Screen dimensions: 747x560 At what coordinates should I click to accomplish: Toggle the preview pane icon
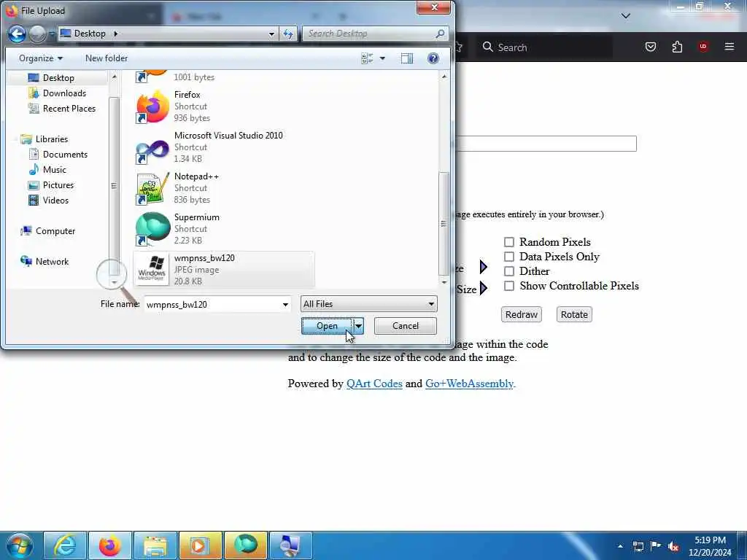tap(407, 58)
